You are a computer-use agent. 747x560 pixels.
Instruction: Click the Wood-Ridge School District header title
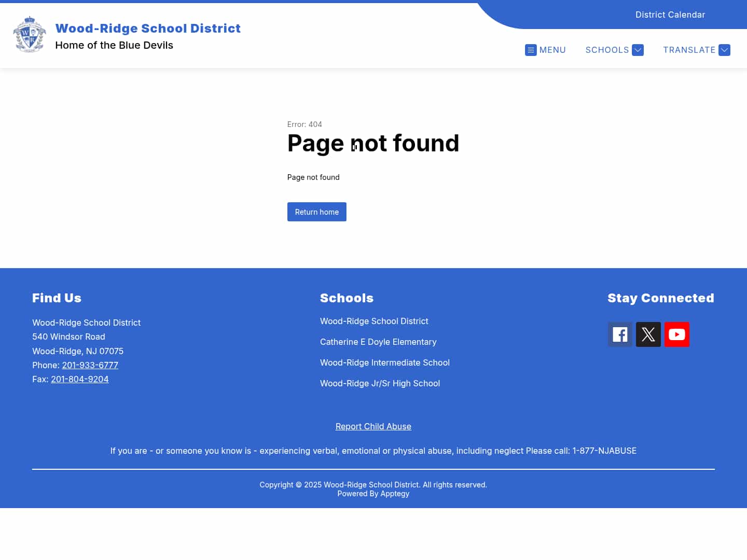pyautogui.click(x=148, y=29)
